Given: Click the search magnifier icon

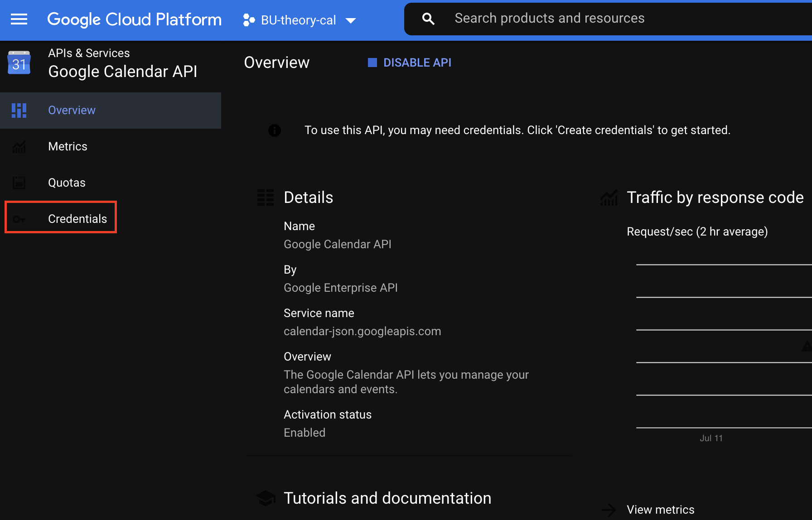Looking at the screenshot, I should coord(428,19).
